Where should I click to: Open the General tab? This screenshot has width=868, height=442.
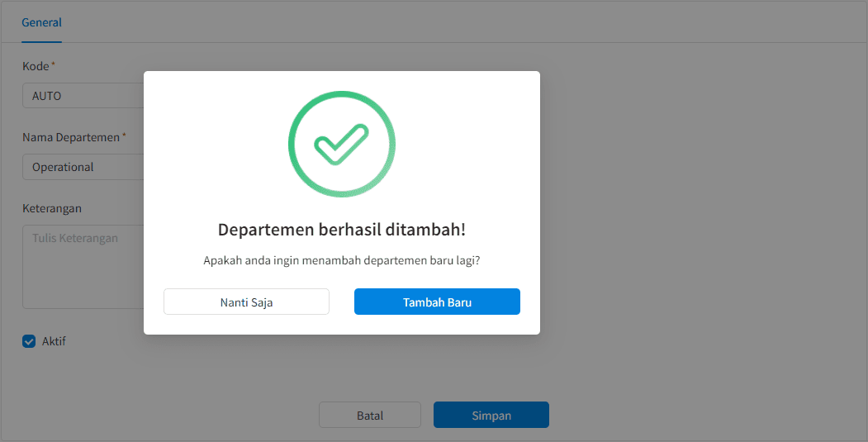point(41,22)
